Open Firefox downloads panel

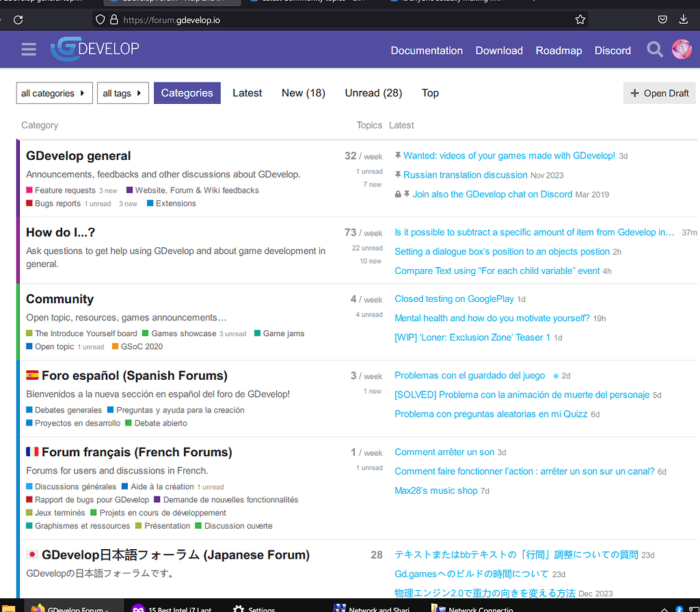tap(683, 19)
